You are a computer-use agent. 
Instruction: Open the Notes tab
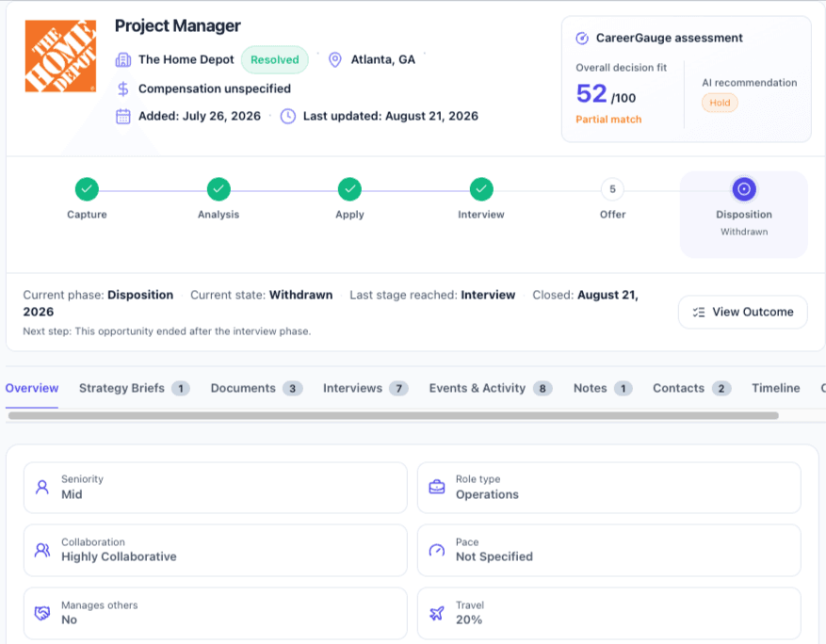[x=603, y=389]
